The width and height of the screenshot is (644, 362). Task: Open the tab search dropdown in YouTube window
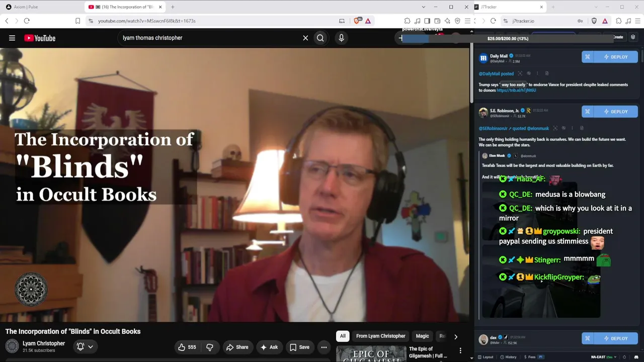[423, 7]
